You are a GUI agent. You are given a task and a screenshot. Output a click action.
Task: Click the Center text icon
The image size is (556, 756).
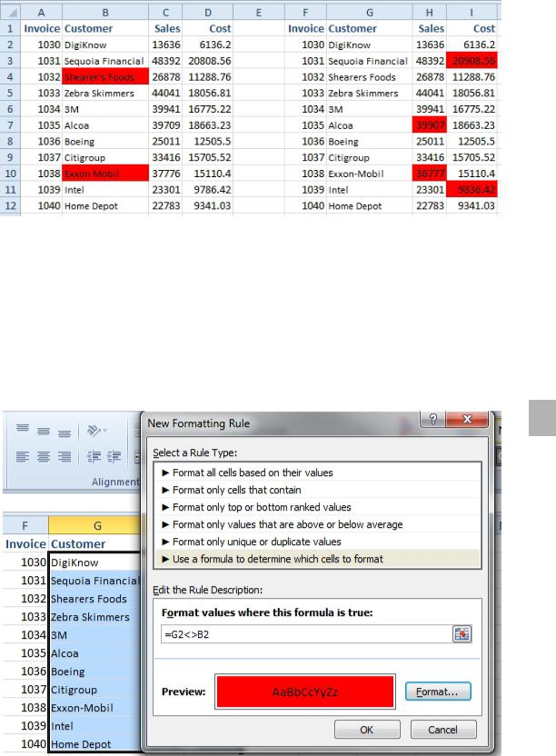click(x=44, y=456)
